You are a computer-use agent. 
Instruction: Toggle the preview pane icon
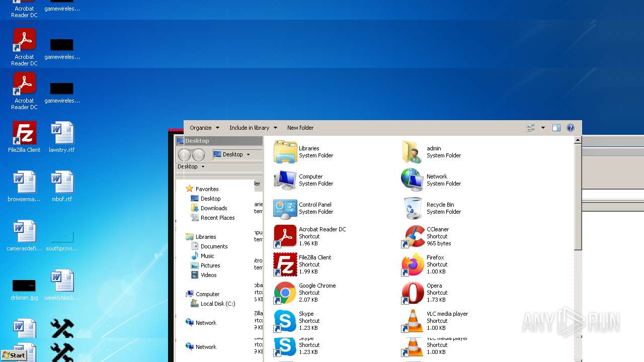pyautogui.click(x=556, y=128)
